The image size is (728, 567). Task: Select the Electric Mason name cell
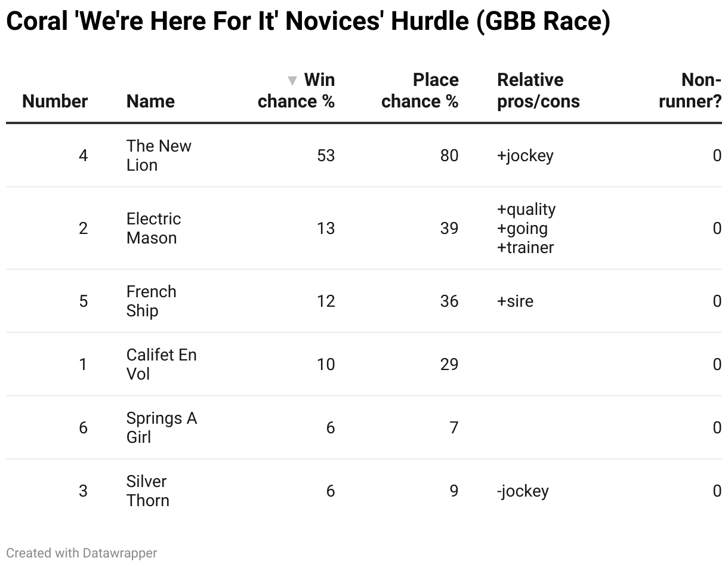pyautogui.click(x=153, y=228)
